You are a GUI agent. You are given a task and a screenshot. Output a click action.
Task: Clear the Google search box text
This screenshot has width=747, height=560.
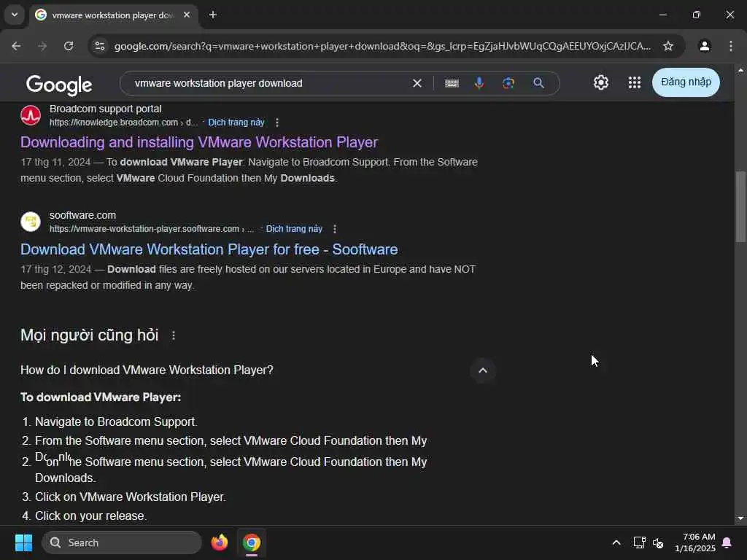point(417,83)
